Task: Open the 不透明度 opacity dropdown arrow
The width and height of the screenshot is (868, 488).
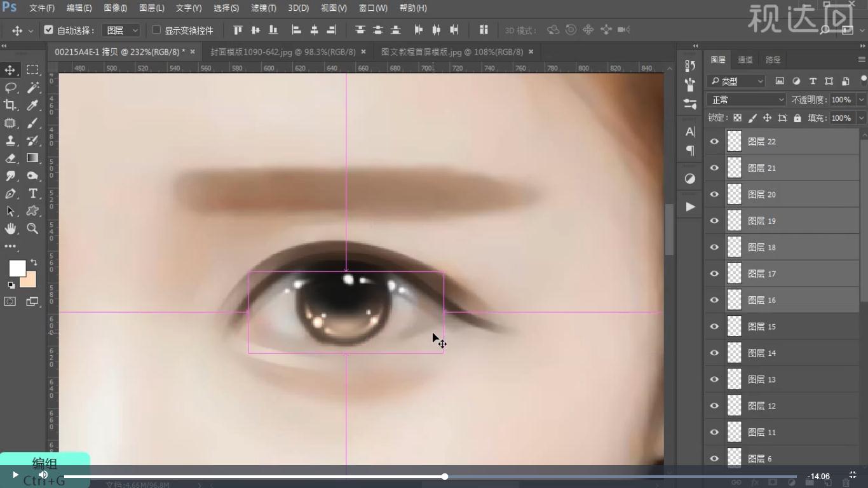Action: tap(862, 100)
